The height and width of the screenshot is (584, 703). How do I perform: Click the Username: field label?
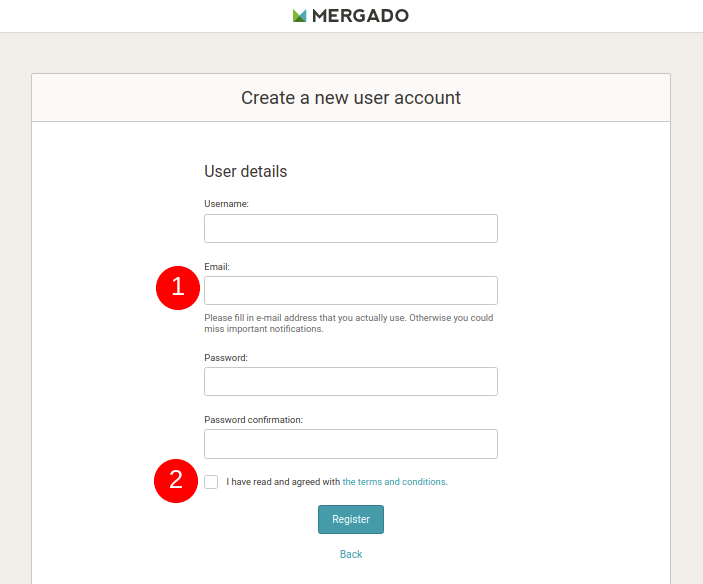click(x=226, y=204)
